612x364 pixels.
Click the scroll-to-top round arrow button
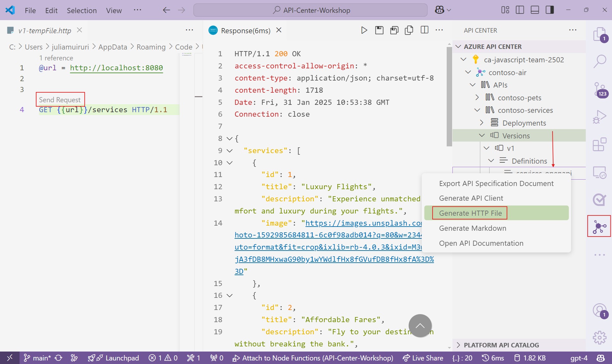pyautogui.click(x=420, y=326)
